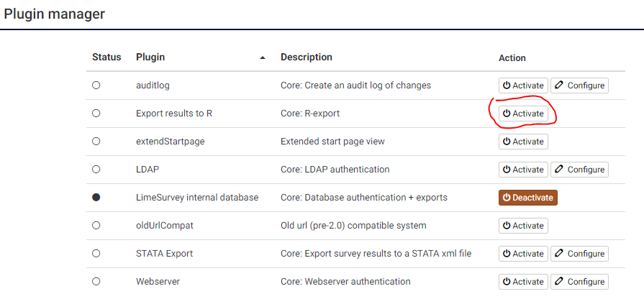Sort table by Status header

pyautogui.click(x=106, y=57)
